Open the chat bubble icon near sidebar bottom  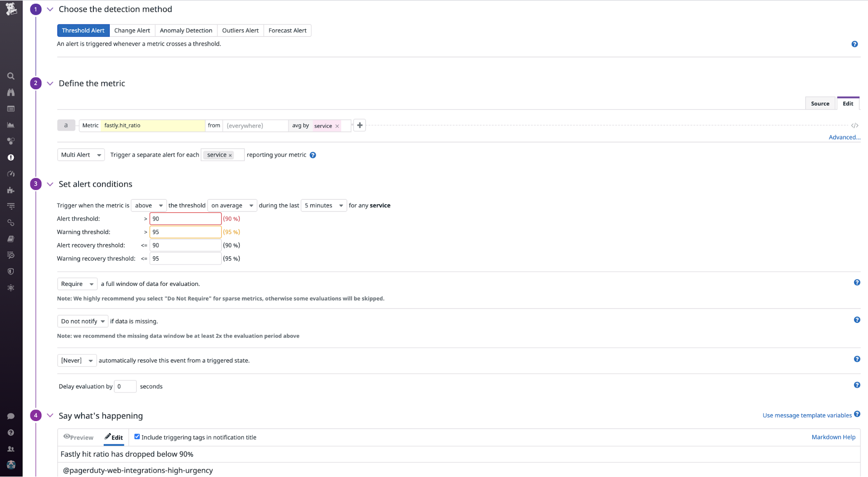click(x=11, y=416)
